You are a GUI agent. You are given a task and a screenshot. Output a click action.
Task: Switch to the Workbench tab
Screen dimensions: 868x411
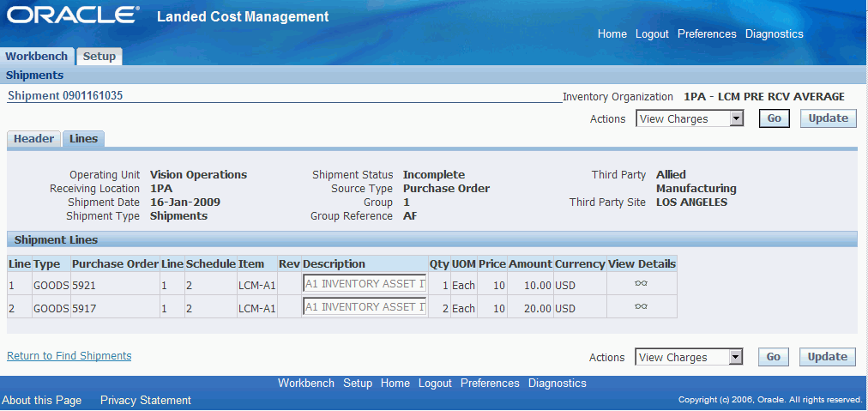pyautogui.click(x=37, y=56)
